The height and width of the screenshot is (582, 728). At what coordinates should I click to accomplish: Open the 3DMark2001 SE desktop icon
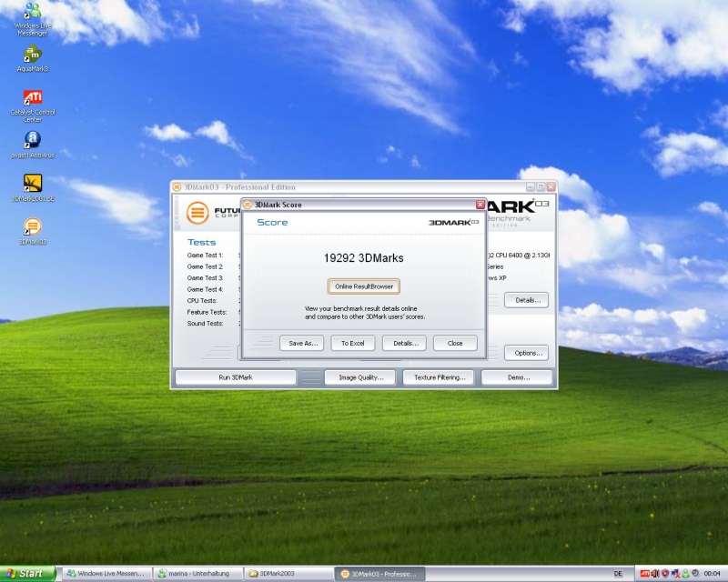click(33, 187)
